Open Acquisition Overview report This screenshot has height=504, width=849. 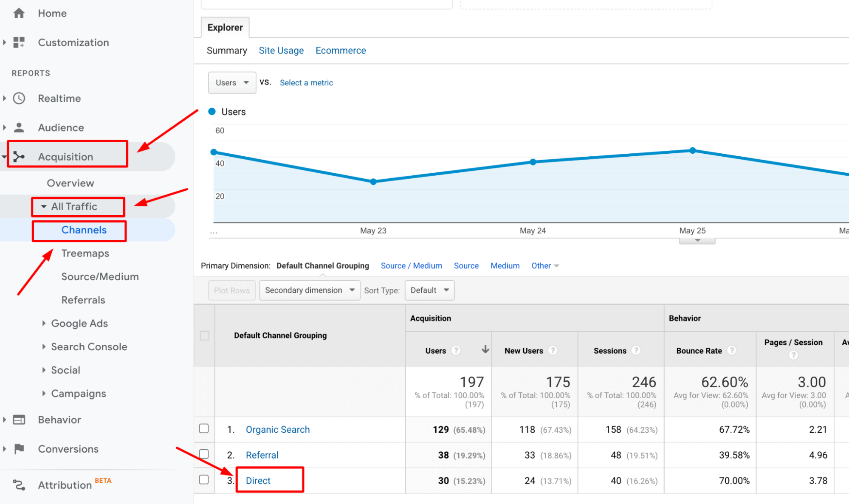pyautogui.click(x=71, y=183)
